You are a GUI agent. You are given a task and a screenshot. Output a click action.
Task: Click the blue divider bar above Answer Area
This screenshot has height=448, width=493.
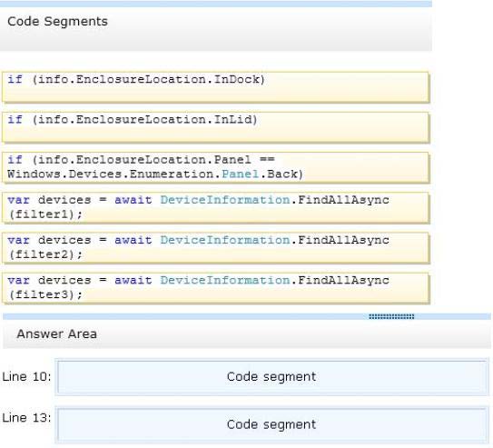tap(247, 316)
